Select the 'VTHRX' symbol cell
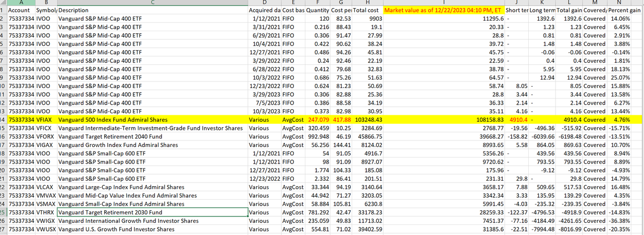 point(46,212)
